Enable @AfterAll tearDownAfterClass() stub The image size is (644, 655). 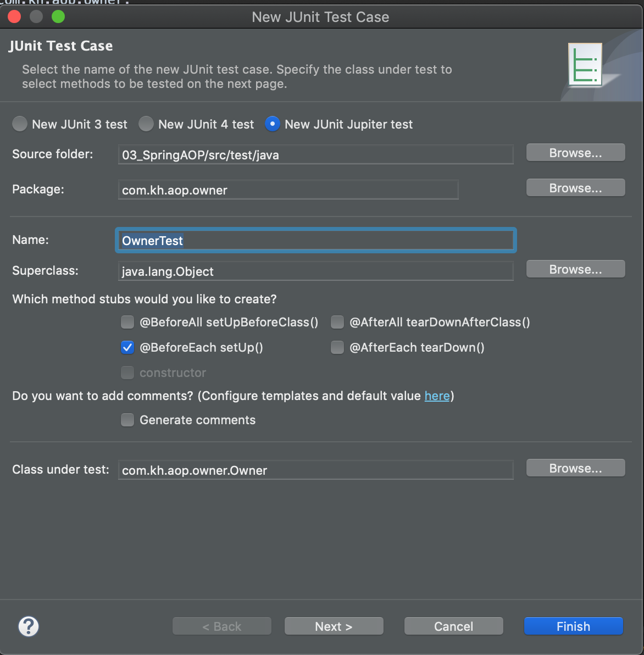337,322
